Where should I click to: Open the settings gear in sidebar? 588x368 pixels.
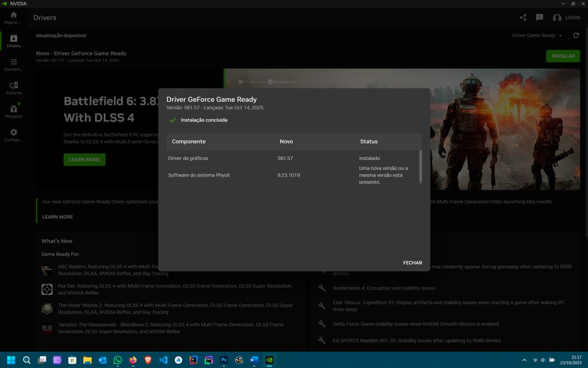pos(13,135)
